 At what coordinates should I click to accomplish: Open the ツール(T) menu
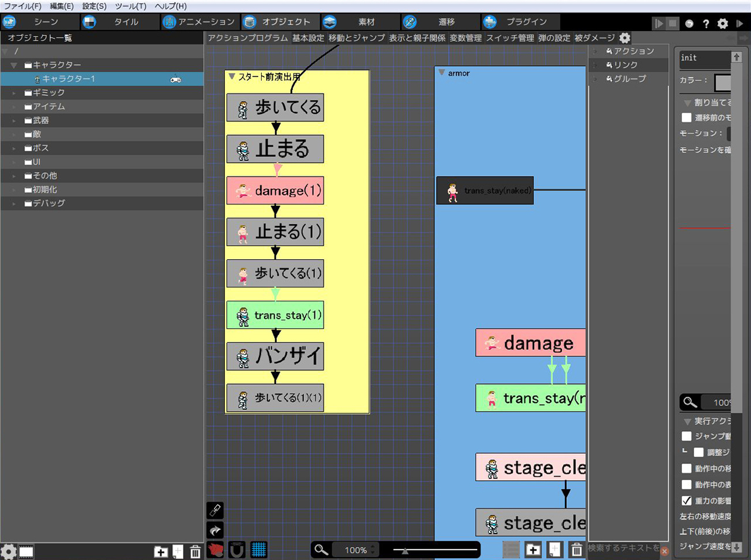tap(130, 6)
